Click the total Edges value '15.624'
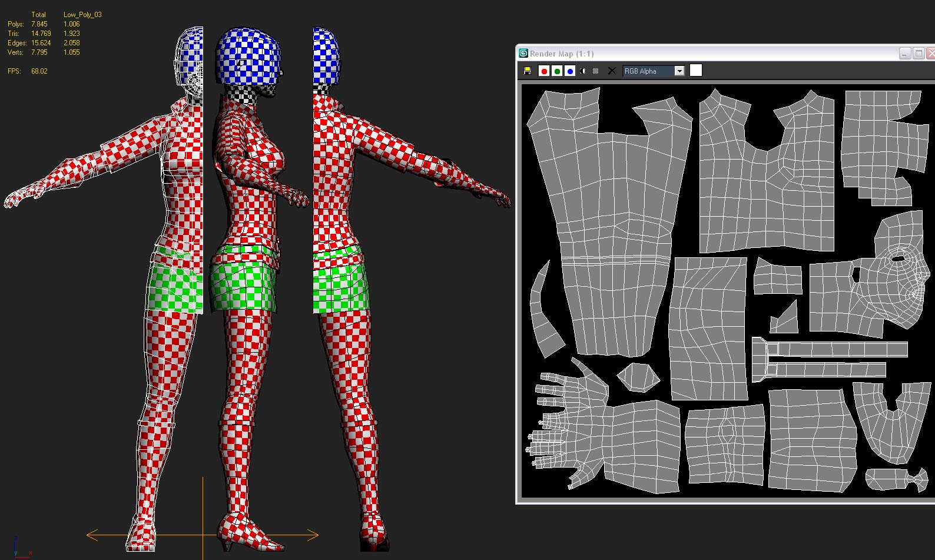935x560 pixels. coord(41,43)
